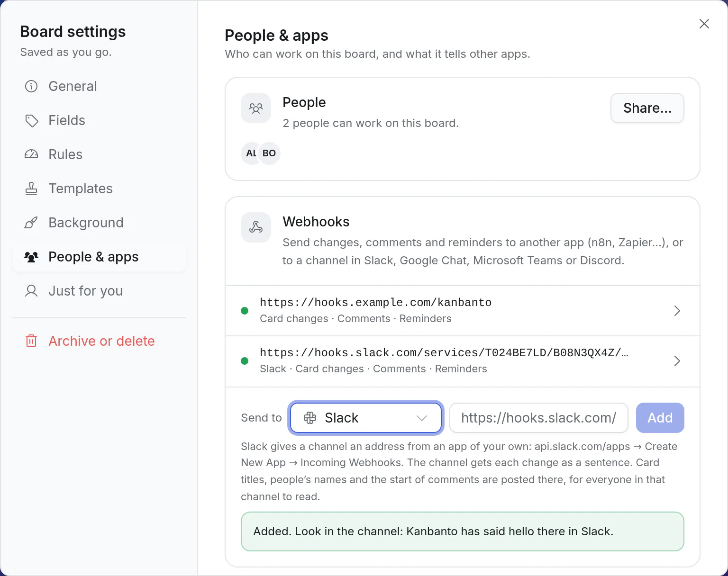Select the People & apps tab

pyautogui.click(x=99, y=257)
